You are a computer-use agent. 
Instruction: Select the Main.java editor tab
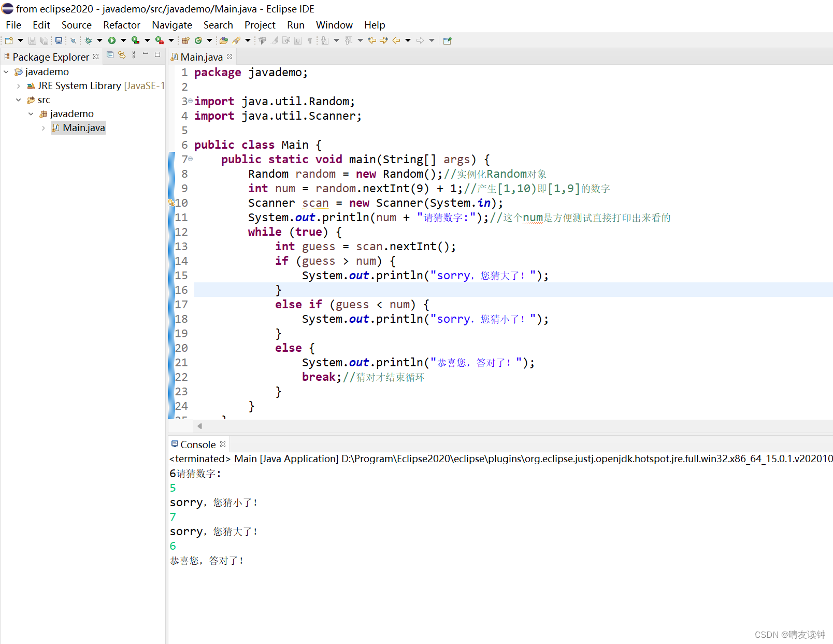click(x=202, y=57)
